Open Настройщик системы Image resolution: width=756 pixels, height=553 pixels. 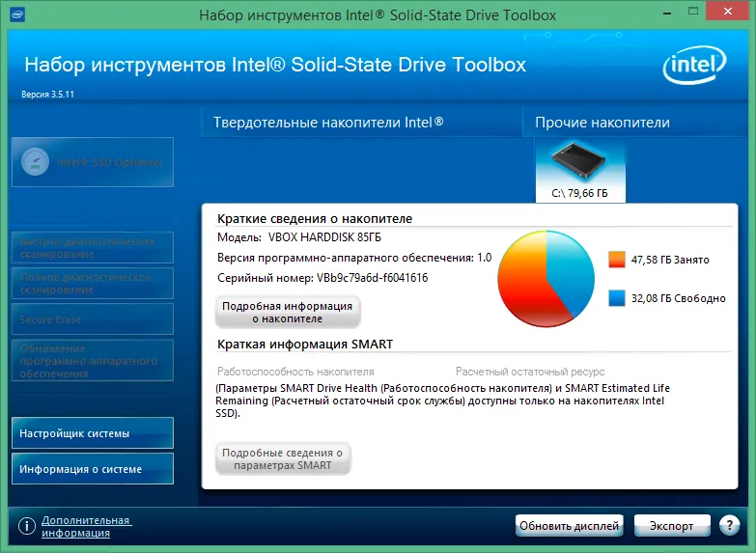[x=93, y=433]
